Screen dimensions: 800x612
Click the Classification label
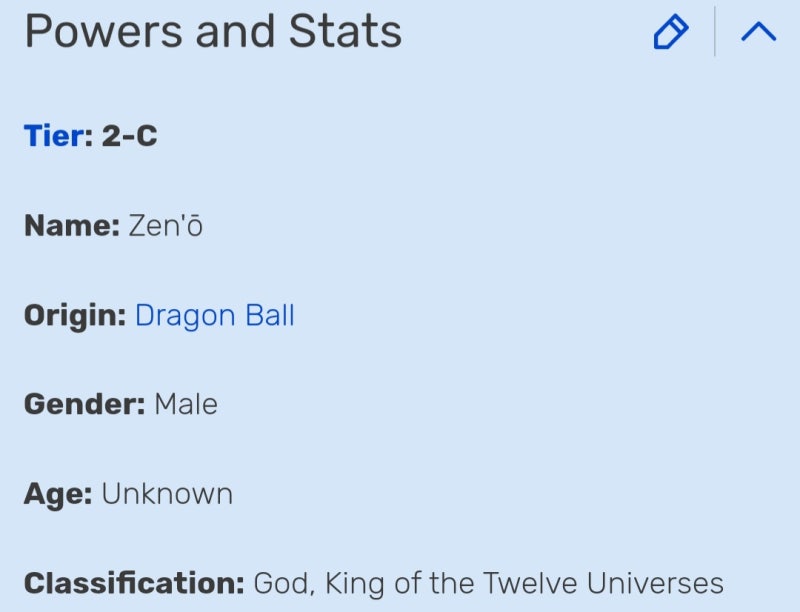[134, 583]
